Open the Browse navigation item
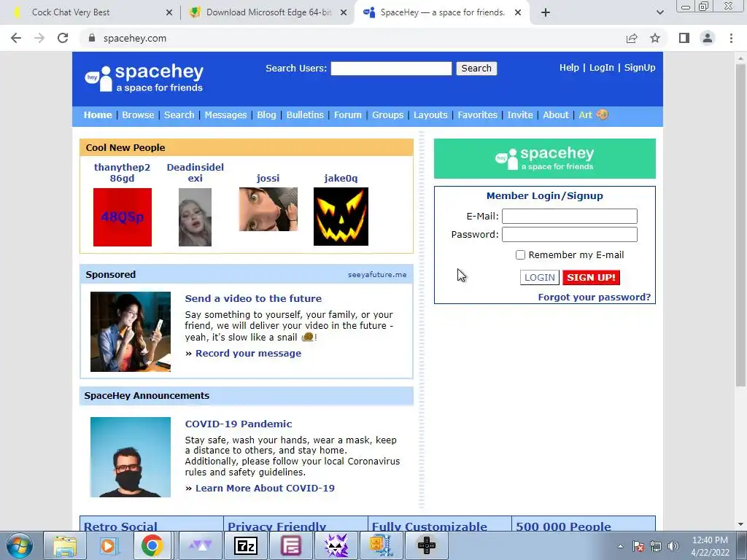The image size is (747, 560). [138, 114]
